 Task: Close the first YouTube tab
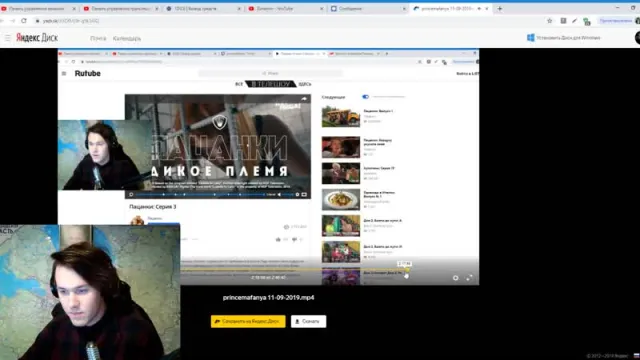click(x=74, y=9)
